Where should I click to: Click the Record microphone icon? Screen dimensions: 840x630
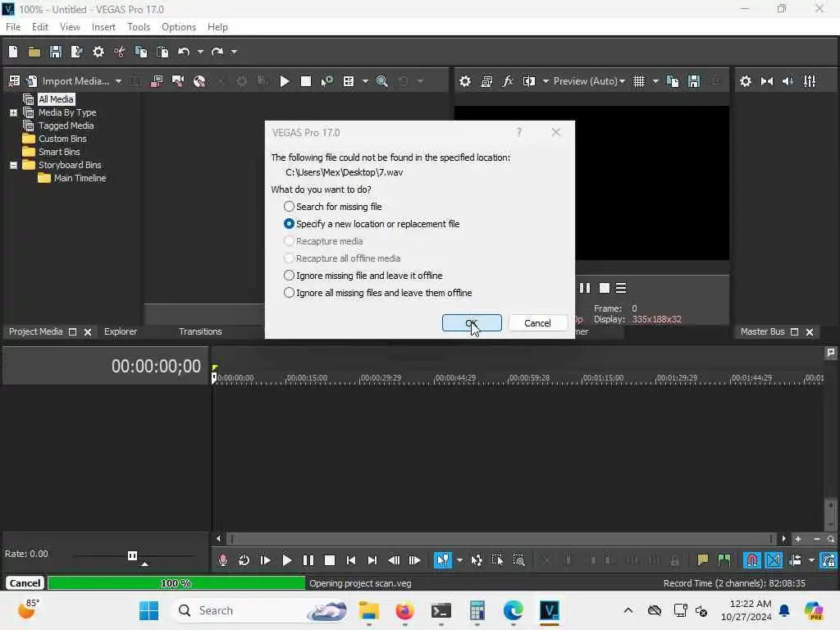223,560
